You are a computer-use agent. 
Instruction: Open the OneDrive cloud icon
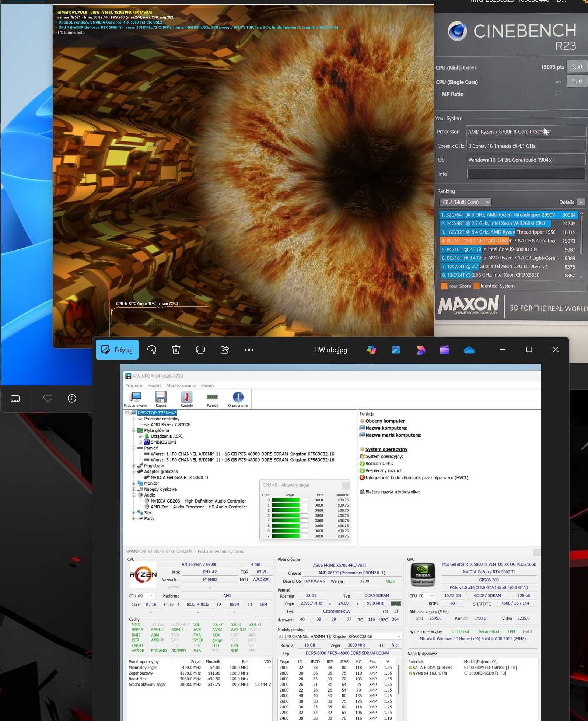[x=469, y=350]
